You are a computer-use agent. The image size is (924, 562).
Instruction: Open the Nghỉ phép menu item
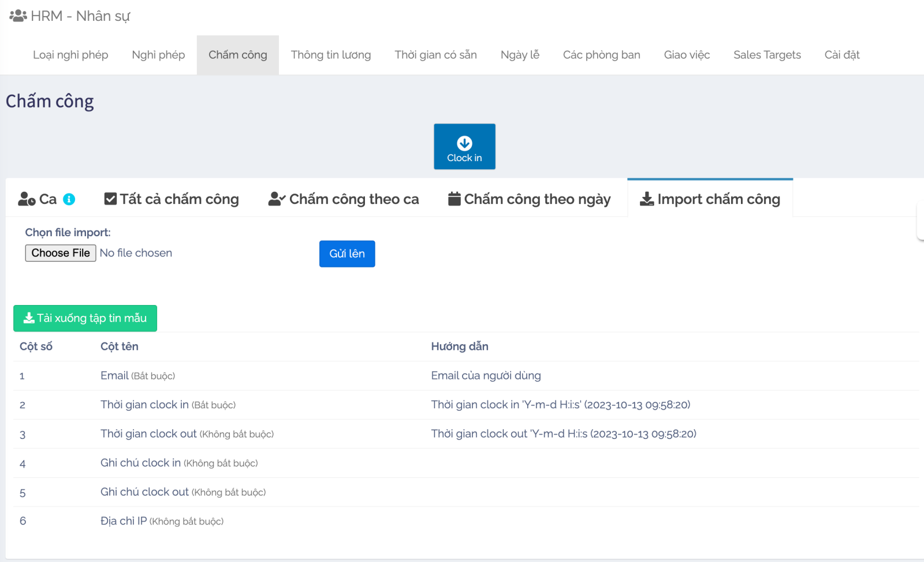point(158,55)
